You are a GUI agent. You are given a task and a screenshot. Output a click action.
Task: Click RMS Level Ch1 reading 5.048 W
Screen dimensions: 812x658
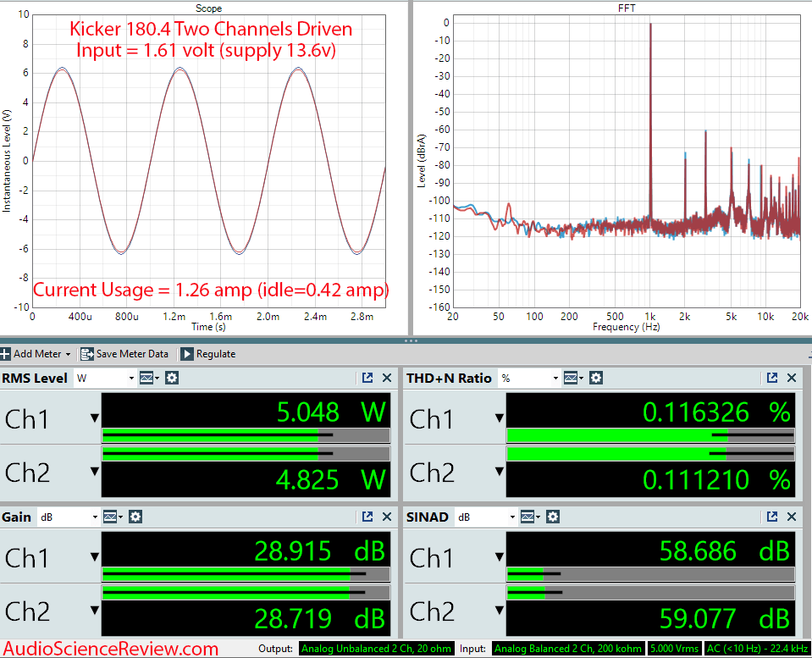pos(331,413)
